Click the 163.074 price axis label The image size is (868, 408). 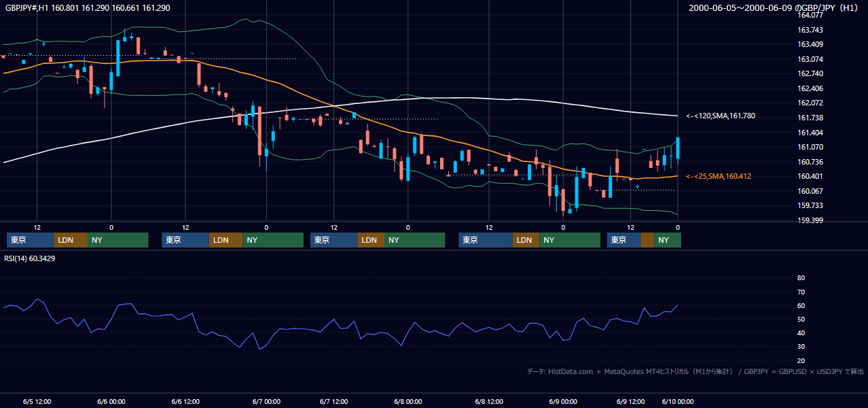pyautogui.click(x=810, y=59)
